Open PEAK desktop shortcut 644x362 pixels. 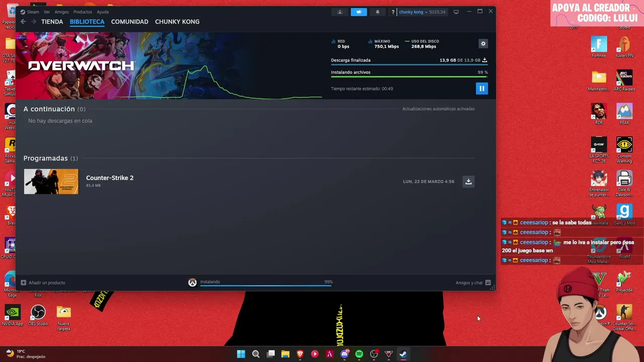[624, 114]
